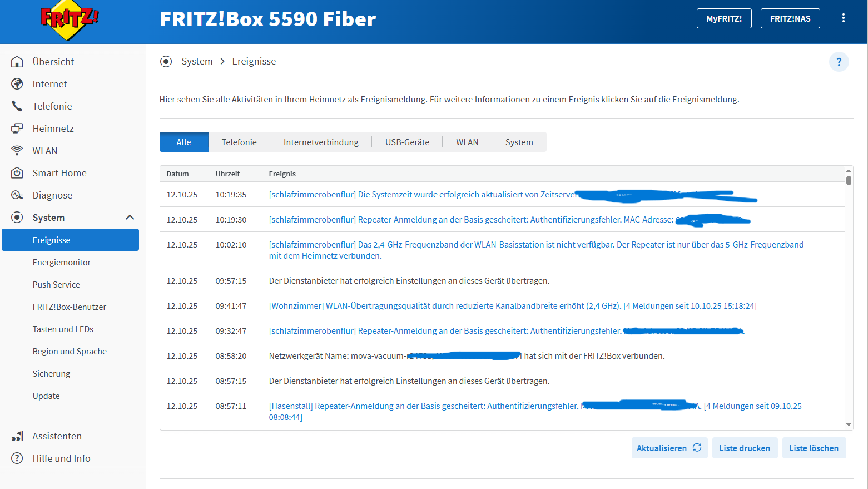
Task: Open Assistenten in the sidebar
Action: click(x=57, y=436)
